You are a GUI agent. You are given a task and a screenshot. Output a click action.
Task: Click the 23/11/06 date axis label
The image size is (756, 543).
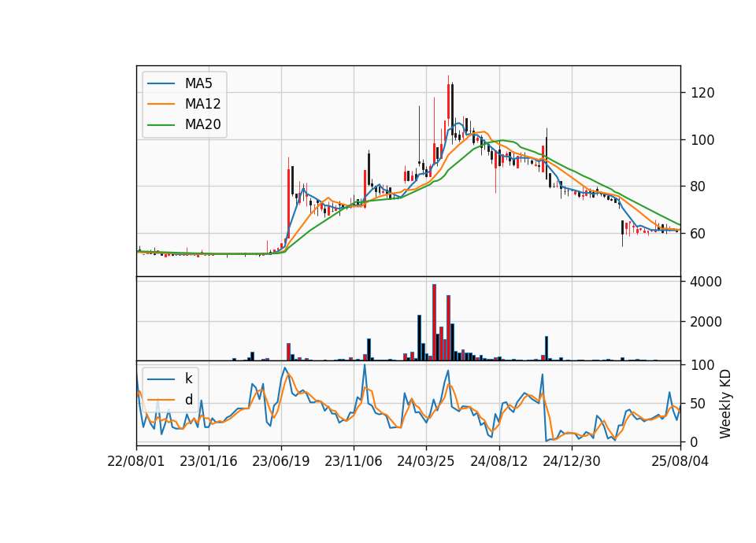354,461
